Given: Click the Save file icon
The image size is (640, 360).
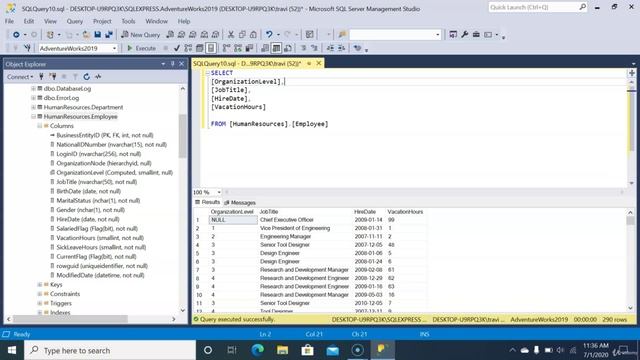Looking at the screenshot, I should (98, 35).
